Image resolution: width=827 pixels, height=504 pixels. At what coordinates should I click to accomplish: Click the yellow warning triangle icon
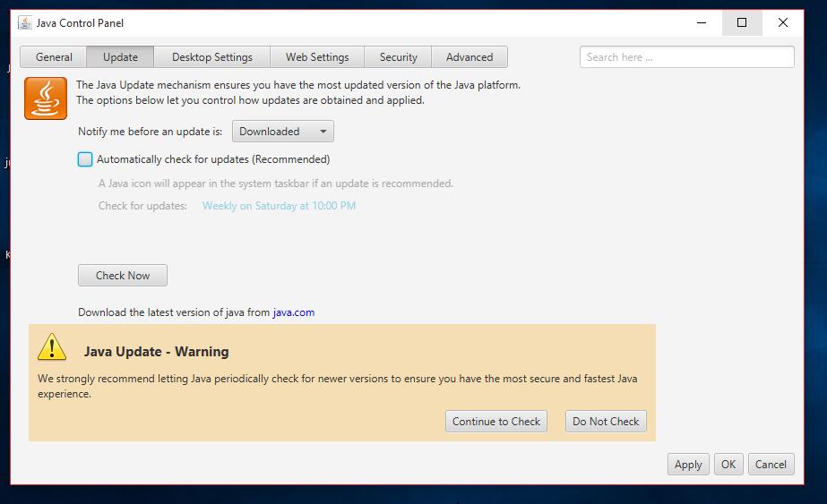click(x=52, y=347)
